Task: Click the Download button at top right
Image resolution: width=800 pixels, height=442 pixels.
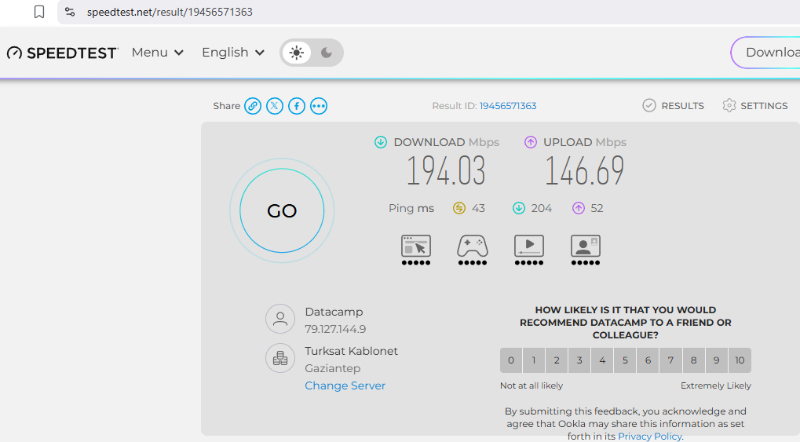Action: [765, 53]
